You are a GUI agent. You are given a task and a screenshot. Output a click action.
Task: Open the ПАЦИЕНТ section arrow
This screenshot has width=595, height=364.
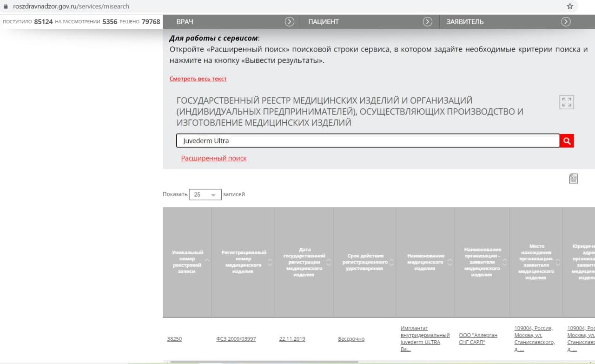pyautogui.click(x=428, y=21)
